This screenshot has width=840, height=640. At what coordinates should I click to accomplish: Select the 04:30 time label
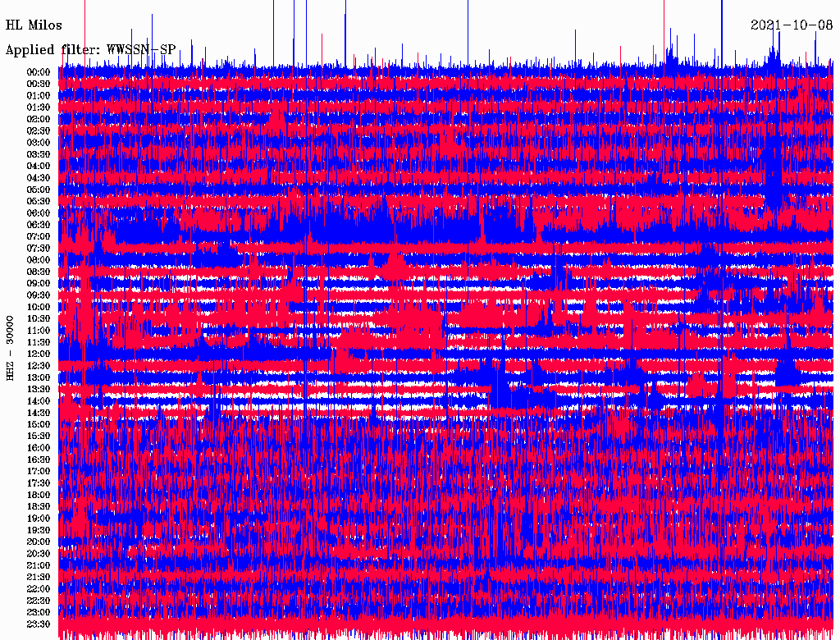(39, 177)
